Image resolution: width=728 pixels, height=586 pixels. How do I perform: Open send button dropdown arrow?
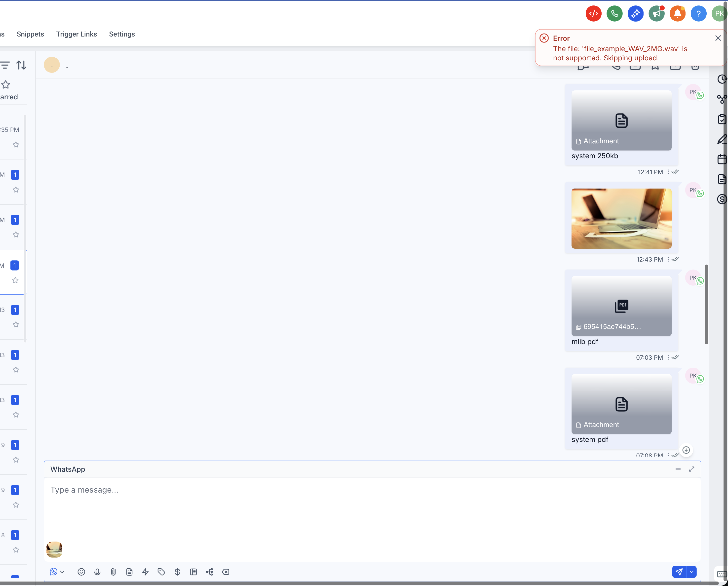click(x=691, y=572)
